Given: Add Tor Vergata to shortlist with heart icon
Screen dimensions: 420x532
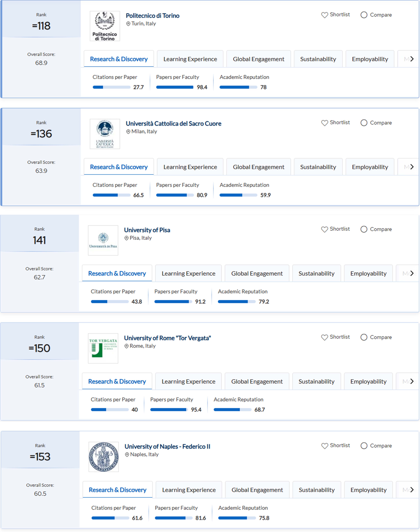Looking at the screenshot, I should pyautogui.click(x=324, y=337).
